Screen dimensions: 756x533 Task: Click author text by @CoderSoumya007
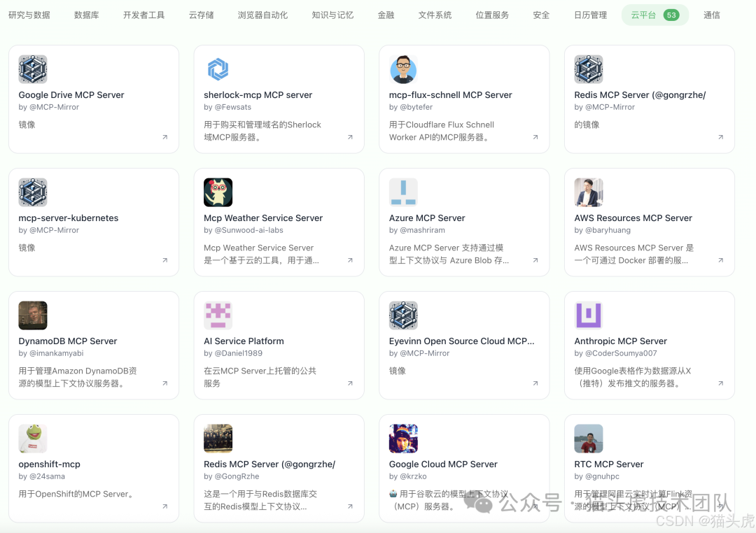coord(615,353)
